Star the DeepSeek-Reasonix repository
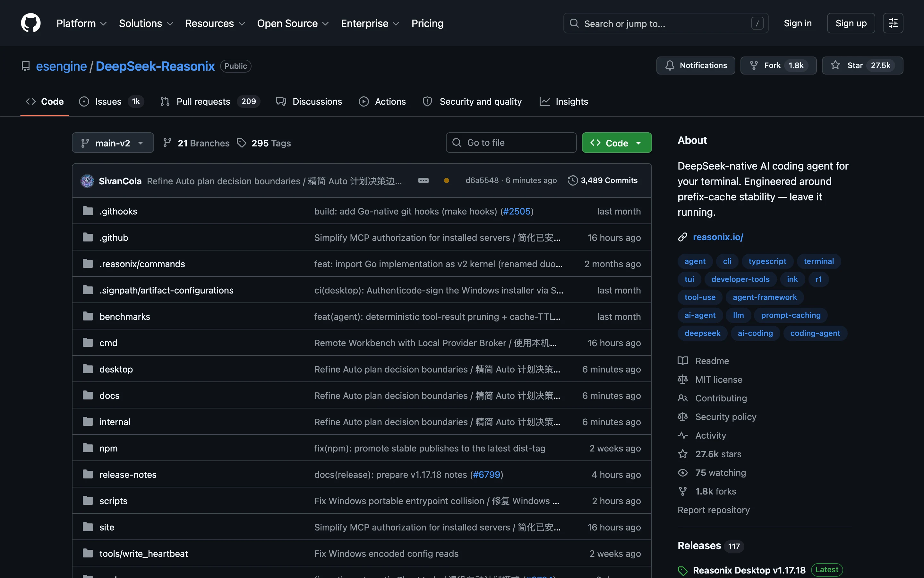 pyautogui.click(x=862, y=66)
